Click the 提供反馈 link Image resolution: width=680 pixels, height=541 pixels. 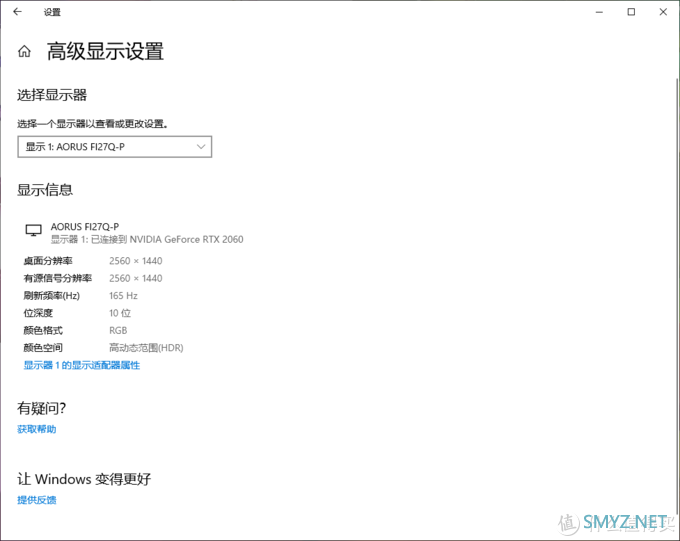pos(36,500)
